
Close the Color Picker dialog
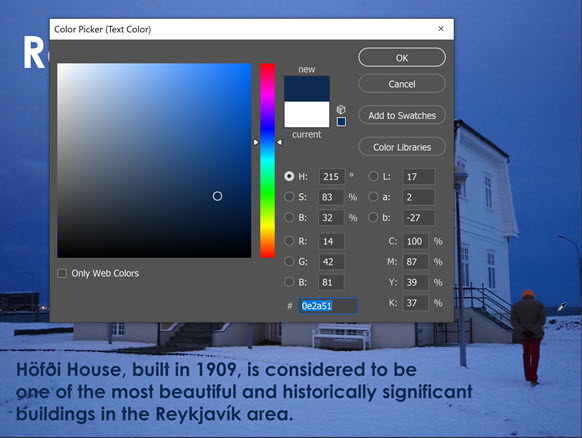tap(441, 29)
